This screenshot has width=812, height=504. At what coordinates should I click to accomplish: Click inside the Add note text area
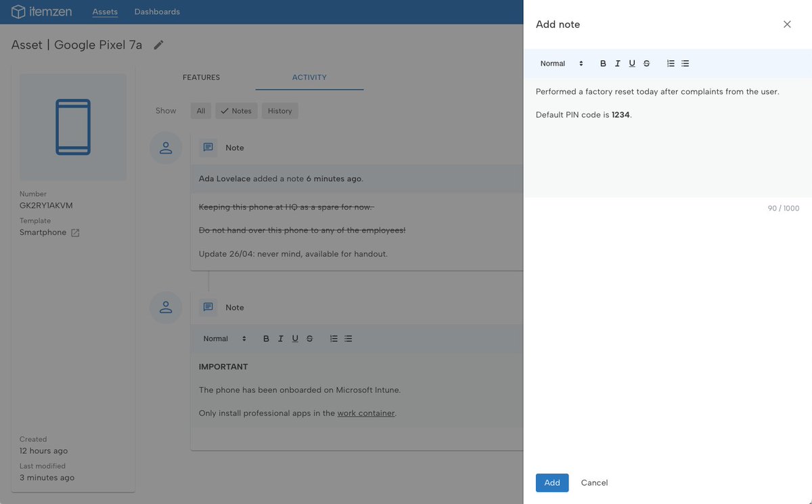(x=668, y=137)
